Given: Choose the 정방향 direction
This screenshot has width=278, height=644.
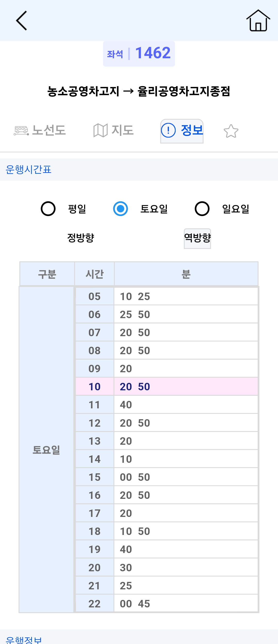Looking at the screenshot, I should 81,238.
